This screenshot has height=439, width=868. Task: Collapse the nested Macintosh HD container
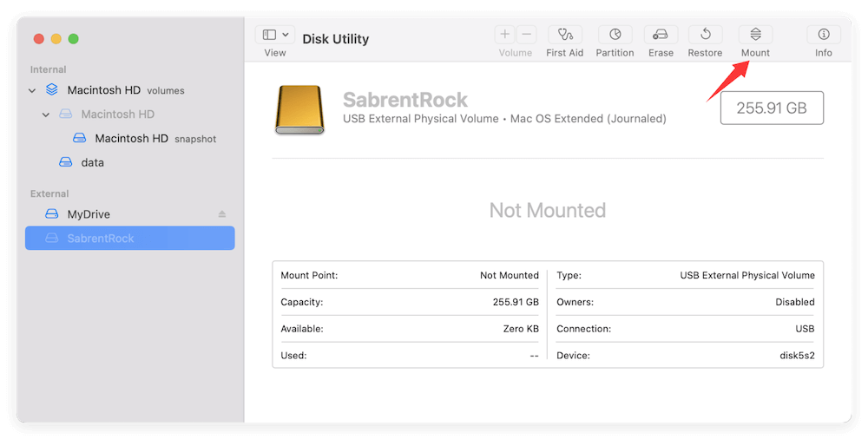[x=46, y=115]
